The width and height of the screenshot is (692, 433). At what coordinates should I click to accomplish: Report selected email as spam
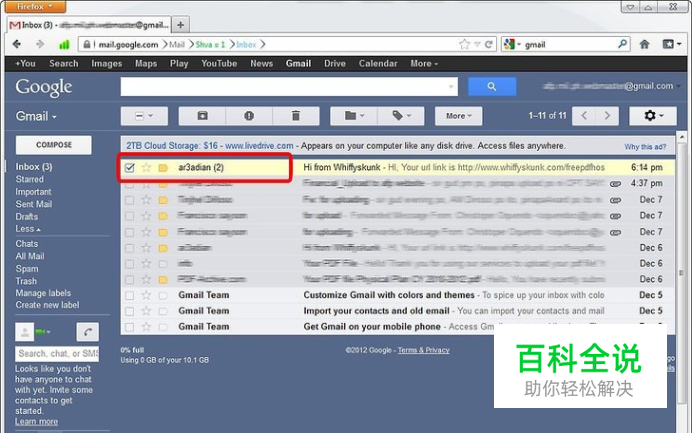coord(249,116)
